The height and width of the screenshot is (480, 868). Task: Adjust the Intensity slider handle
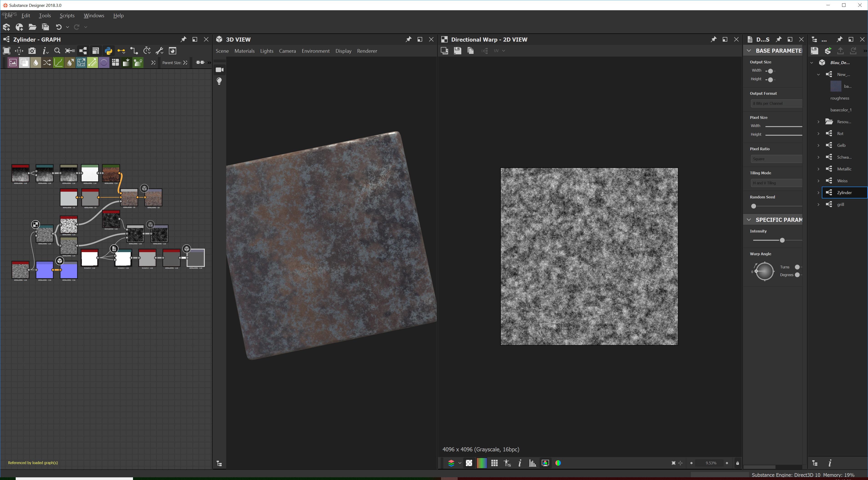tap(782, 240)
